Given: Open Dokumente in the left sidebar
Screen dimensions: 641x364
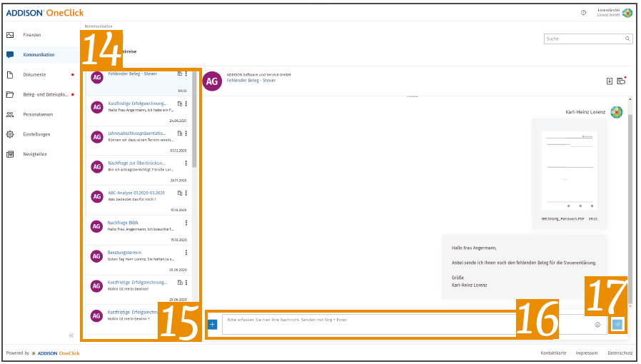Looking at the screenshot, I should (34, 75).
